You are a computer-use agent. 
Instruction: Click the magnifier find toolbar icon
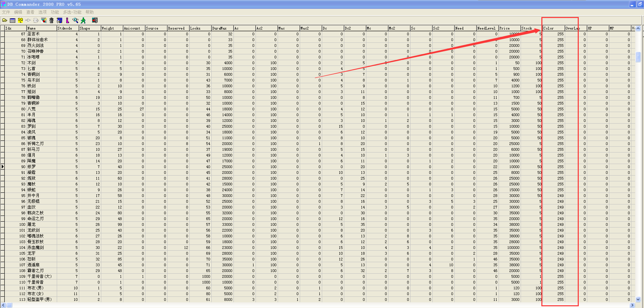75,20
